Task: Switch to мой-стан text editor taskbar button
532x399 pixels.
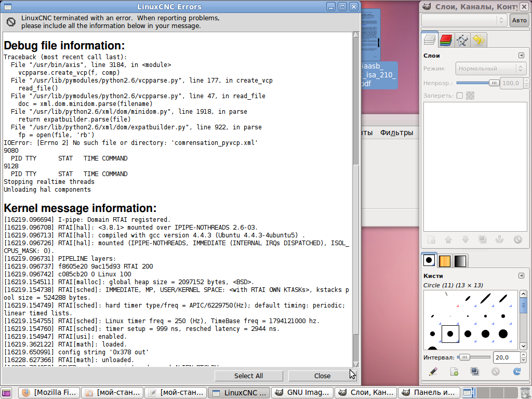Action: click(176, 393)
